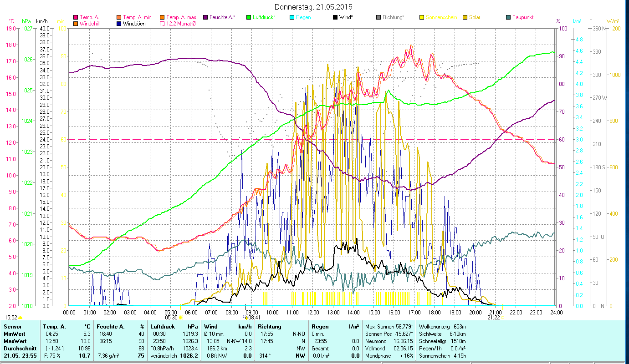Click the '12.2 Monat-Ø' legend label
Screen dimensions: 629x364
tap(182, 23)
